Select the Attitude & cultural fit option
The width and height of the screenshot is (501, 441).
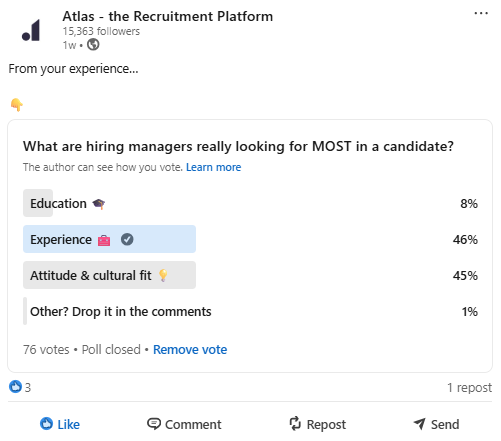[250, 275]
